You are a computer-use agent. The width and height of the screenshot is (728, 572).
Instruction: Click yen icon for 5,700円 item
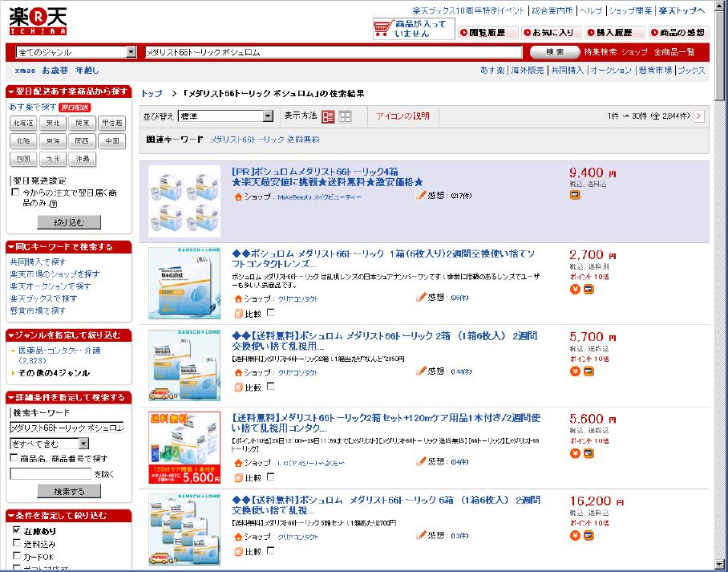pyautogui.click(x=575, y=371)
